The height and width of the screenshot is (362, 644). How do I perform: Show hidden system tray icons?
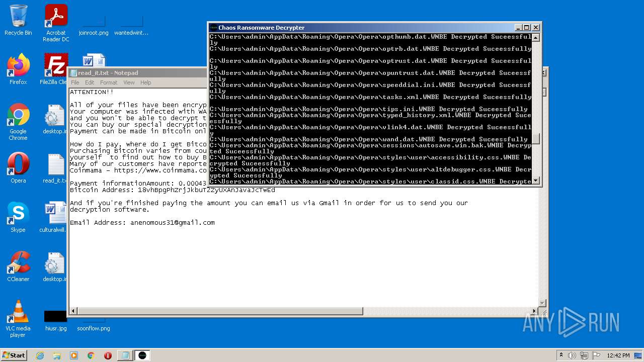pos(561,355)
